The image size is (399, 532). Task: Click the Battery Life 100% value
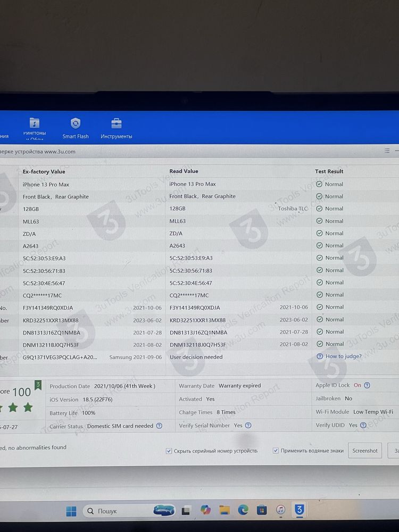point(88,413)
